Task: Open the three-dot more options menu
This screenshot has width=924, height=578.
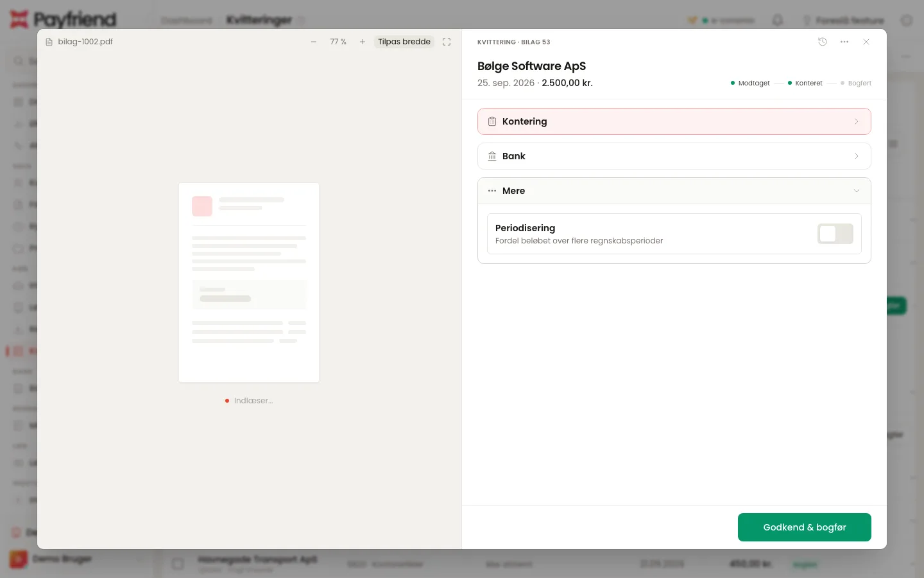Action: 844,42
